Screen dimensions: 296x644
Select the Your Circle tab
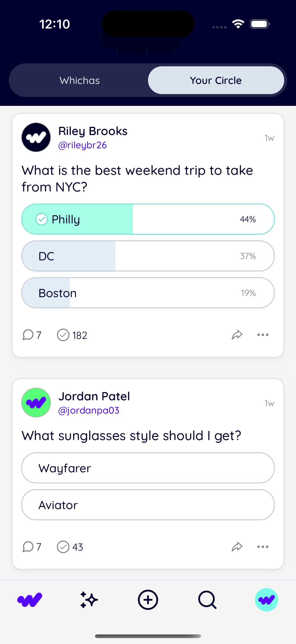pyautogui.click(x=216, y=80)
